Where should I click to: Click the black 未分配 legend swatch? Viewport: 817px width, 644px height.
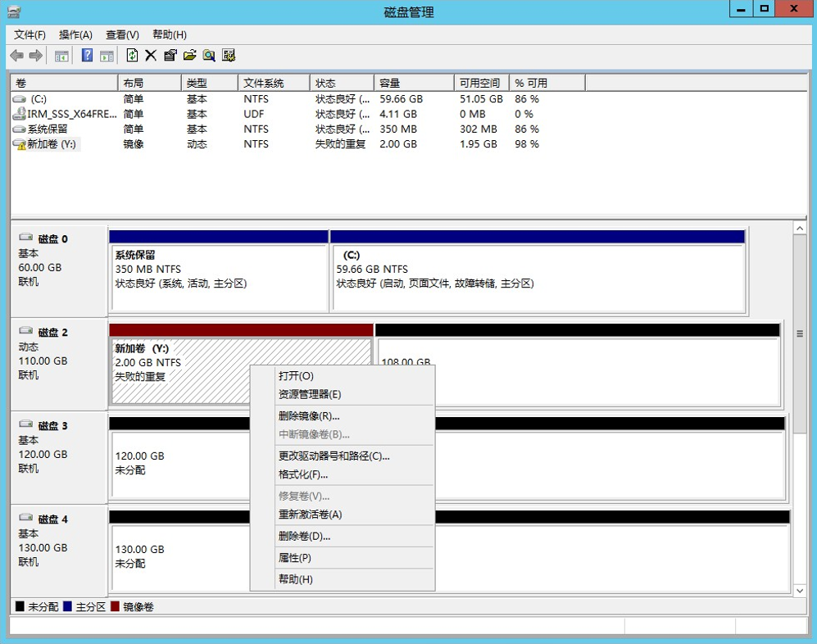[20, 606]
